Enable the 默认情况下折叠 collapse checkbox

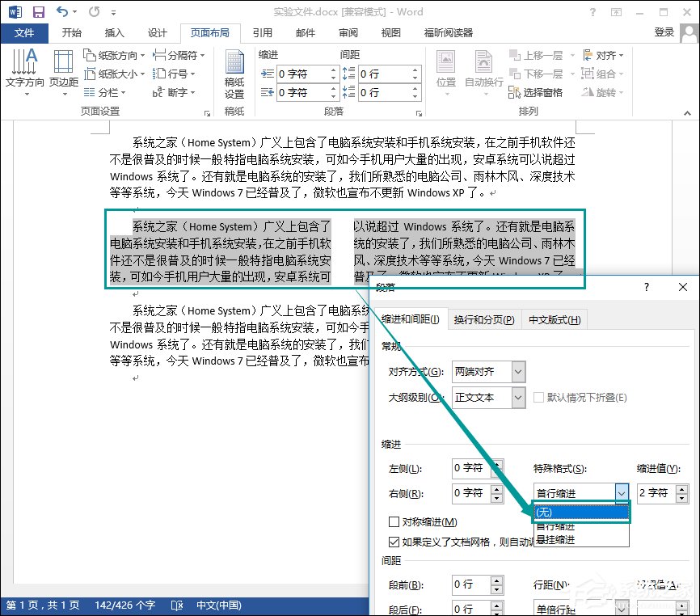click(539, 397)
